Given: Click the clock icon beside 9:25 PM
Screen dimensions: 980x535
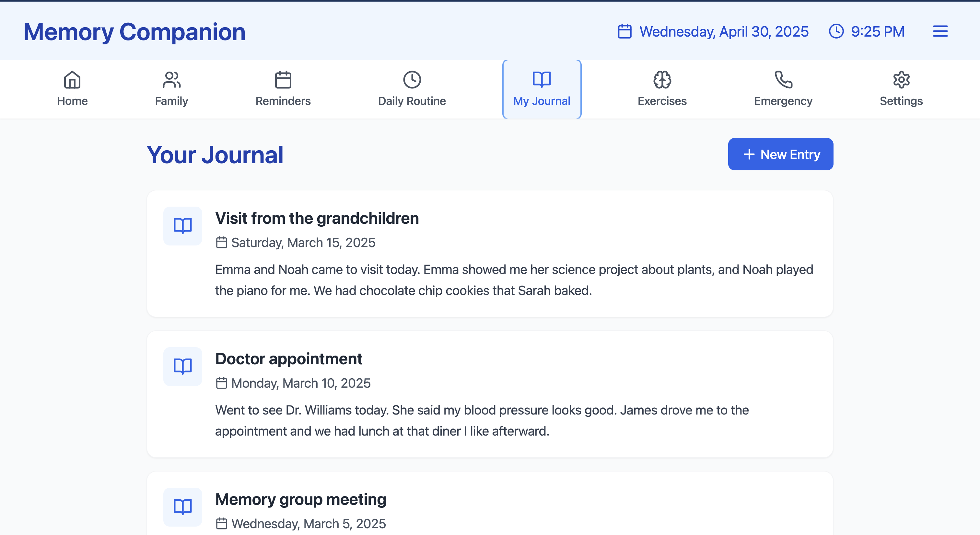Looking at the screenshot, I should (x=836, y=31).
